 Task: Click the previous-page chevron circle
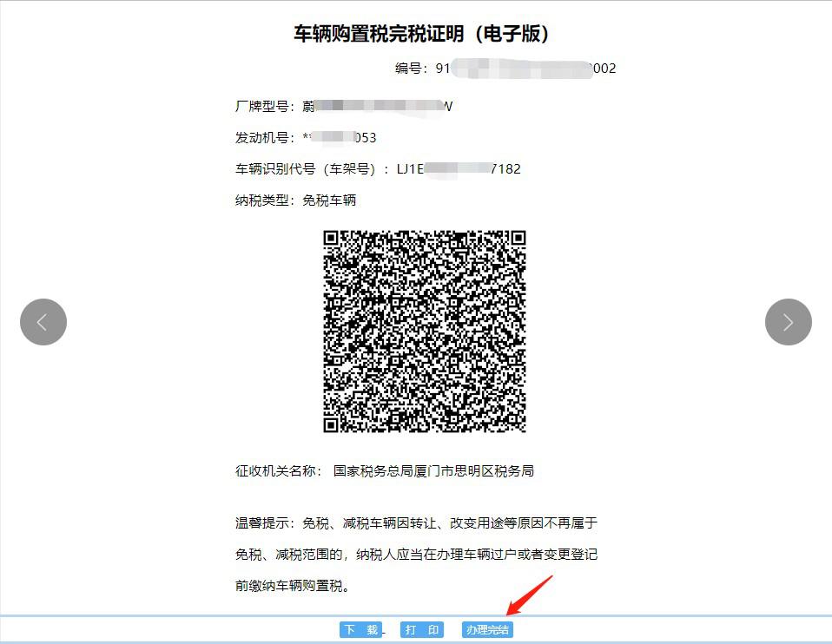[43, 322]
